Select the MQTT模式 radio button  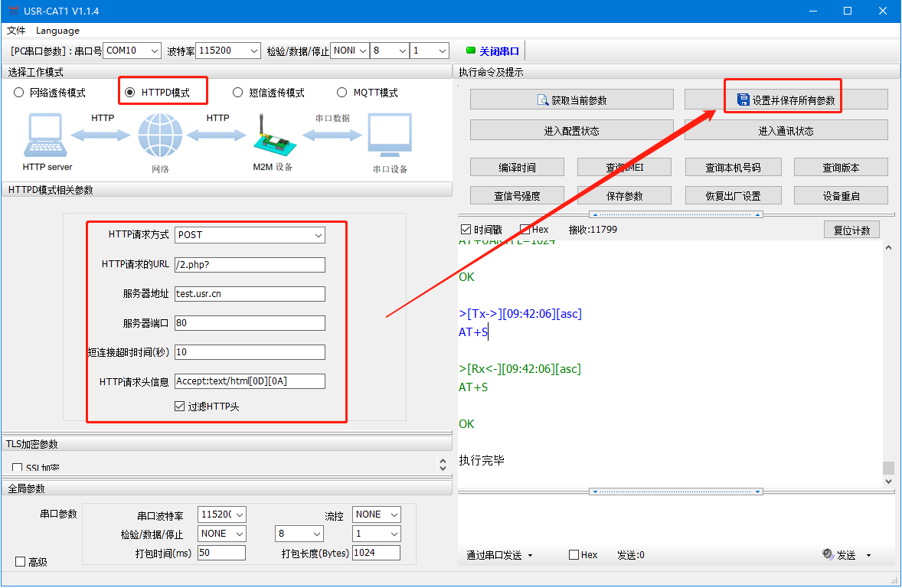(342, 93)
